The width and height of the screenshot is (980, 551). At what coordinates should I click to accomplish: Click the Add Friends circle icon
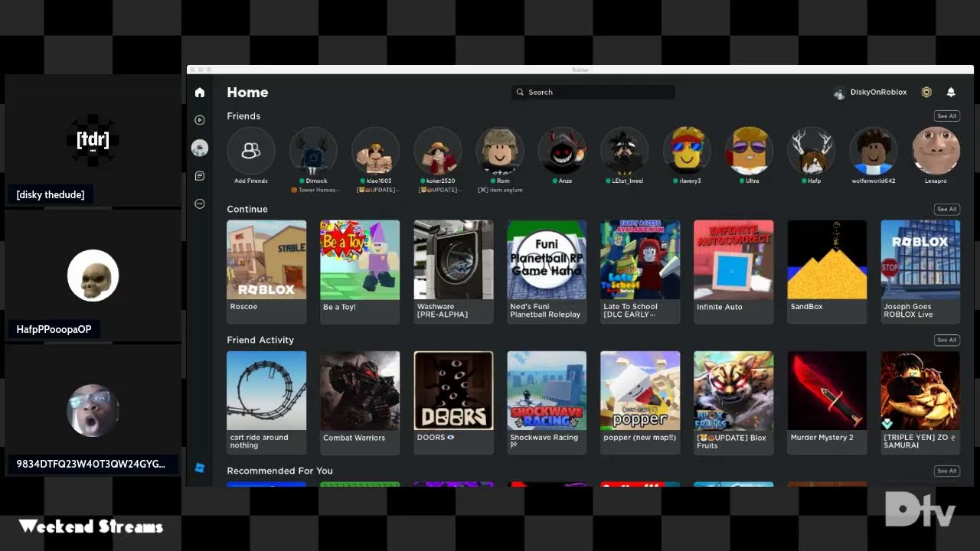pyautogui.click(x=251, y=151)
